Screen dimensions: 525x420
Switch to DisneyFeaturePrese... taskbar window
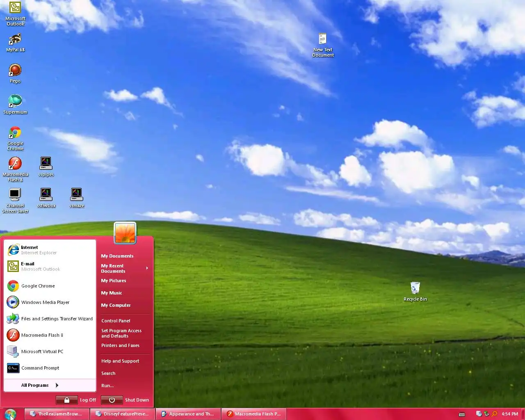click(x=123, y=414)
